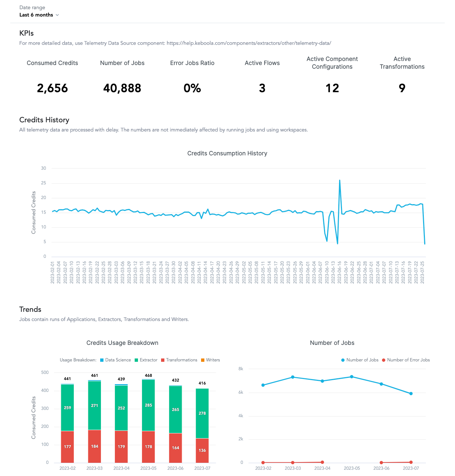Click the Credits History section heading
The image size is (455, 476).
point(44,120)
